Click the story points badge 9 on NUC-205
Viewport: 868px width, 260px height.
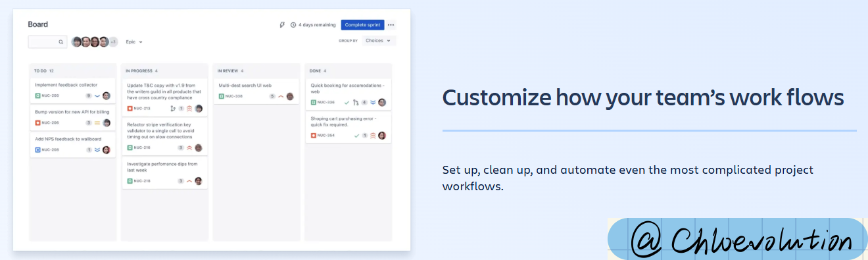[89, 95]
